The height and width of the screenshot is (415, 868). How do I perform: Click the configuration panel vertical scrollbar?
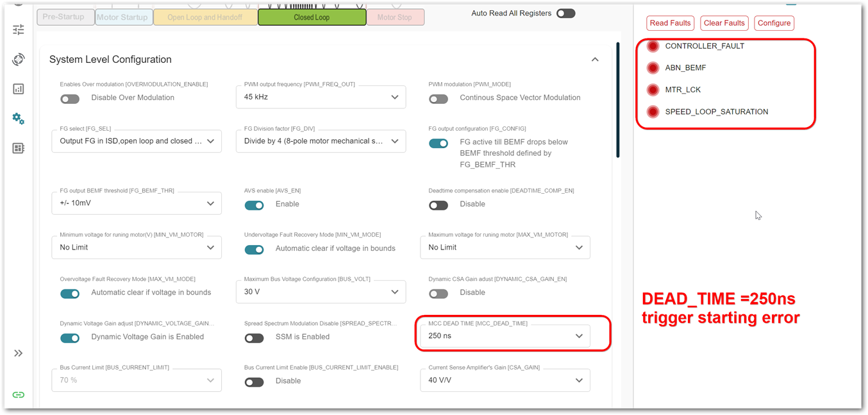pyautogui.click(x=618, y=100)
